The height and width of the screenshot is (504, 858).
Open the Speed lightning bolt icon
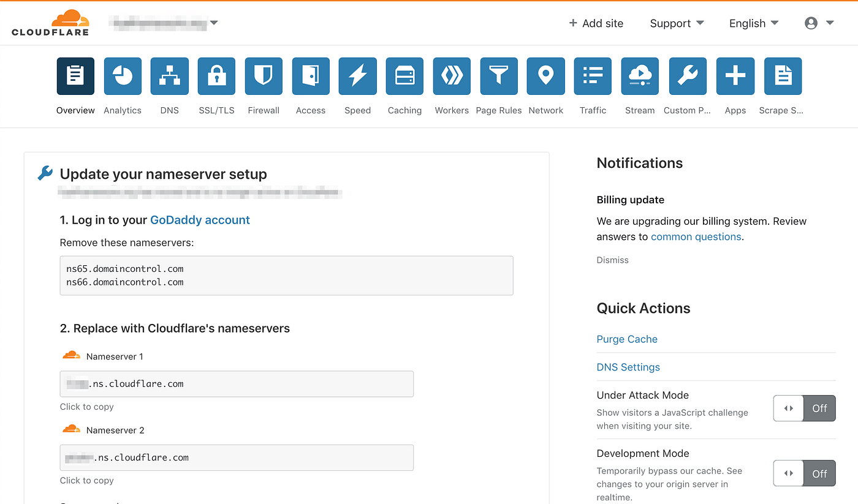tap(358, 76)
